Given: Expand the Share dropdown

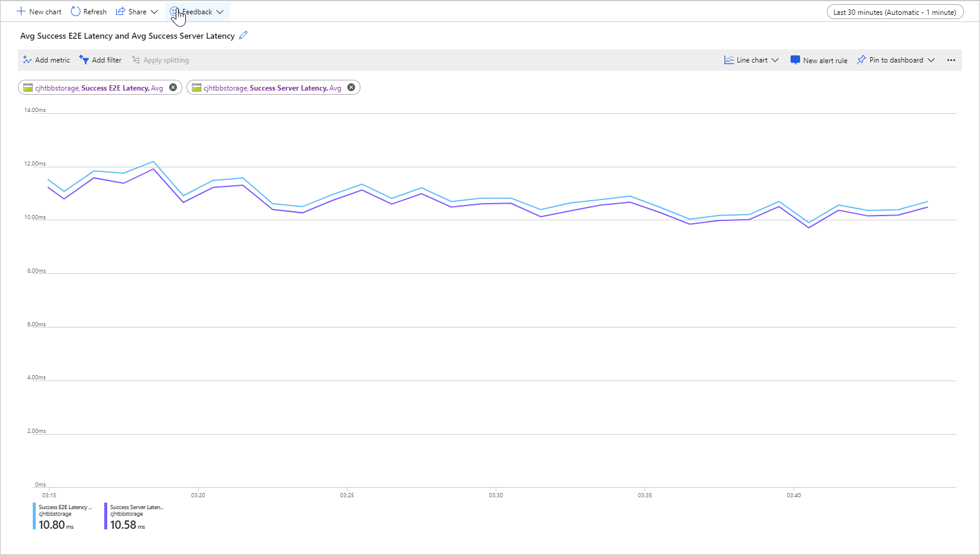Looking at the screenshot, I should [x=154, y=11].
